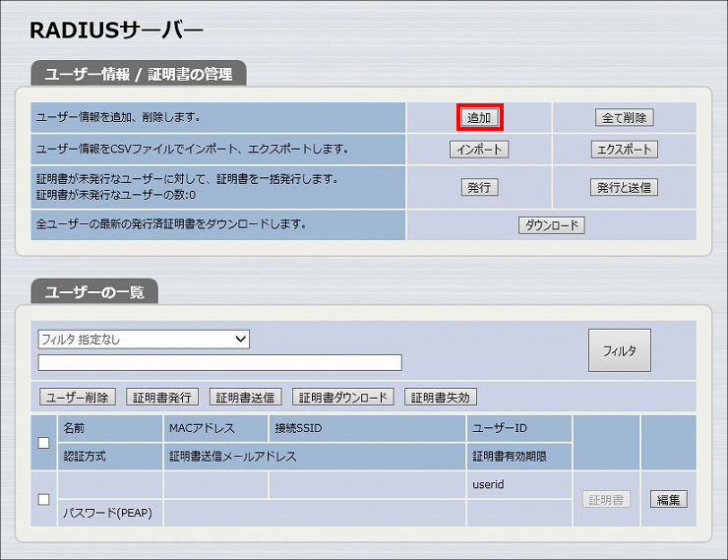
Task: Open the フィルタ 指定なし dropdown
Action: [144, 340]
